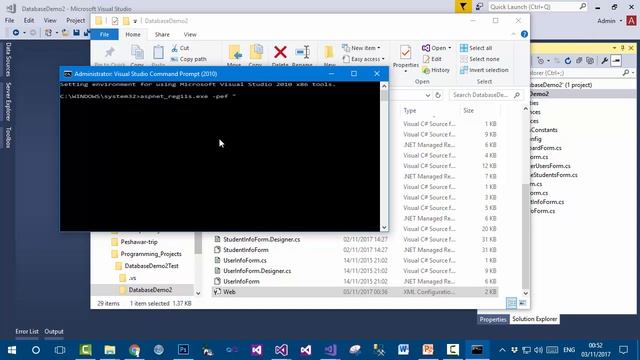Click Select all in the ribbon
This screenshot has width=640, height=360.
[x=476, y=48]
